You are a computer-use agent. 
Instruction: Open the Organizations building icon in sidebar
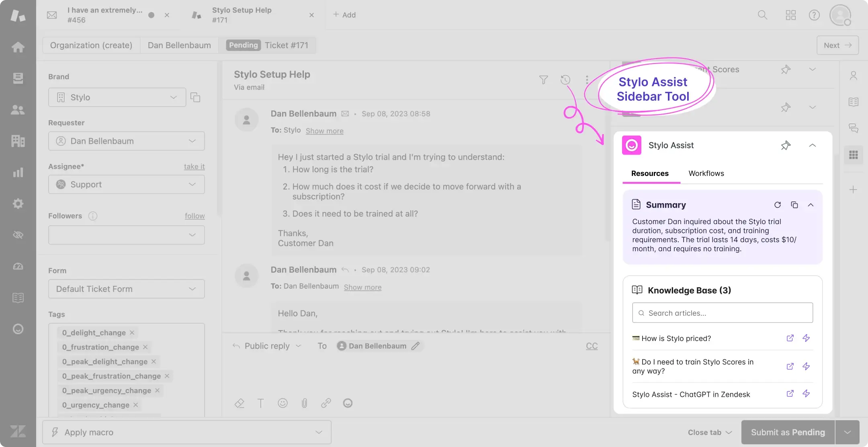click(x=18, y=141)
